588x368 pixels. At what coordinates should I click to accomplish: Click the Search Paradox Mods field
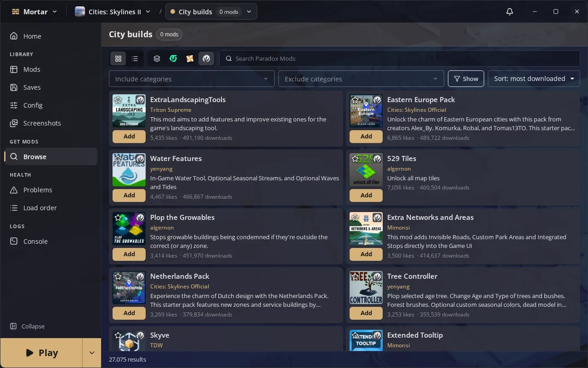400,58
